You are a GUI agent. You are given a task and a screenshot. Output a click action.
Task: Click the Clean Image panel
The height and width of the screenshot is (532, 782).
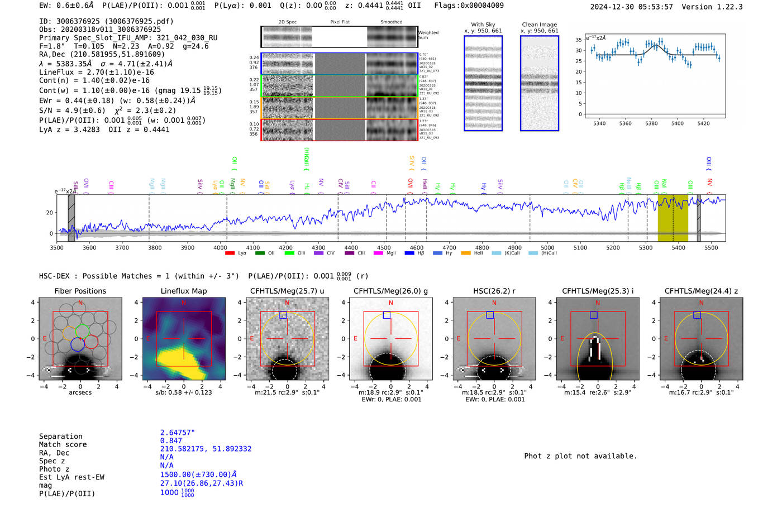[540, 83]
